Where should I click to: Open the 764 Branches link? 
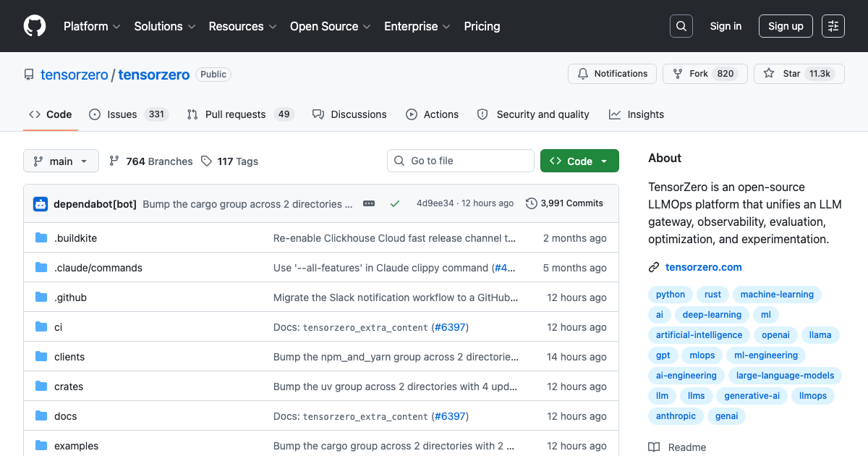click(x=150, y=161)
